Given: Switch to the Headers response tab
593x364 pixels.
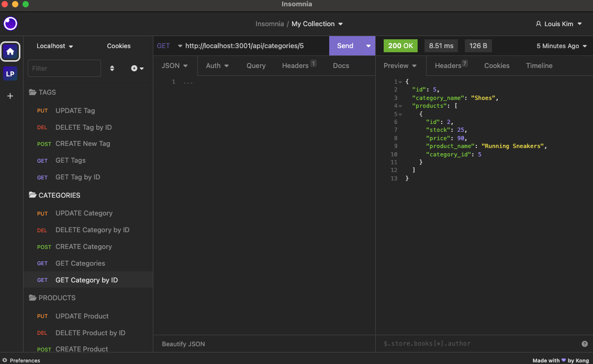Looking at the screenshot, I should [x=449, y=65].
